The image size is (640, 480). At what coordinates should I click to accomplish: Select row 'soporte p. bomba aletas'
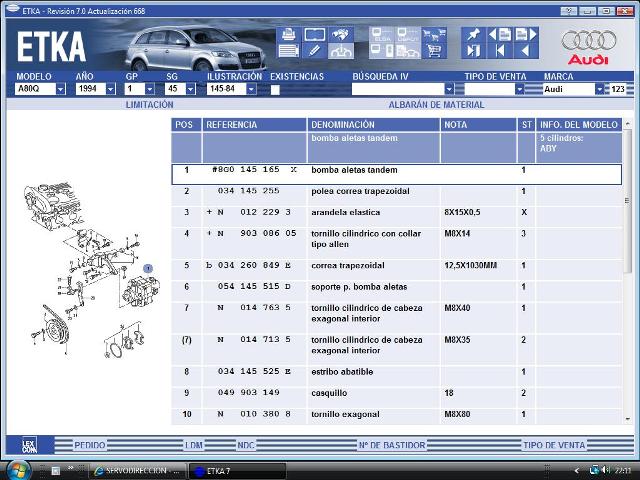[x=396, y=291]
